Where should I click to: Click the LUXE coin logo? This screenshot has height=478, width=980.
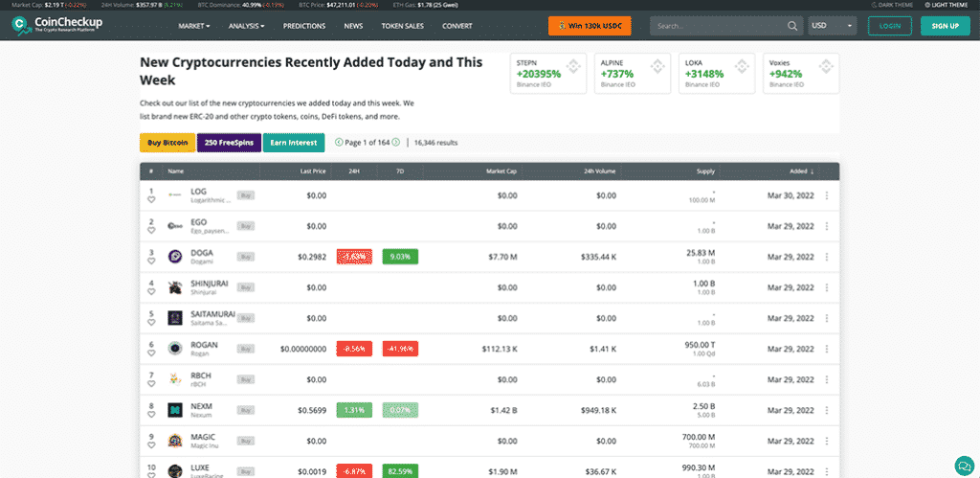[x=175, y=471]
